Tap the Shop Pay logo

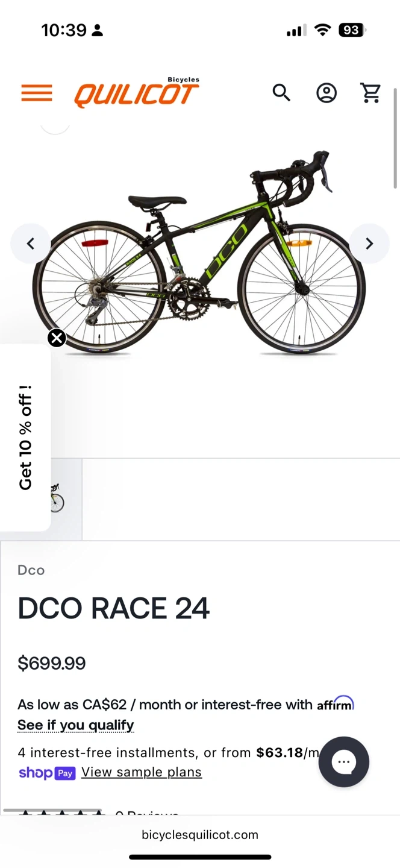(x=47, y=773)
